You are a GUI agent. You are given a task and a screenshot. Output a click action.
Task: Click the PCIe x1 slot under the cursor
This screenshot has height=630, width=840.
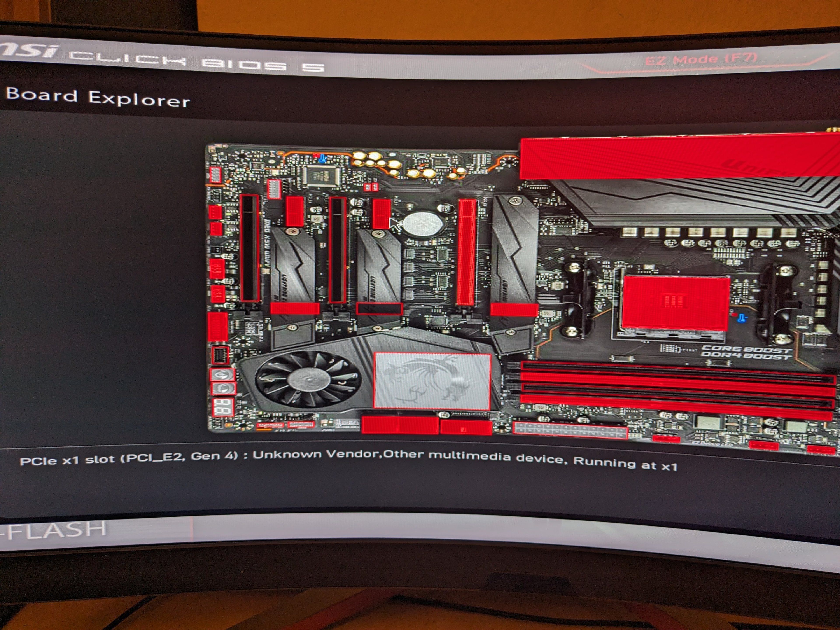point(381,213)
